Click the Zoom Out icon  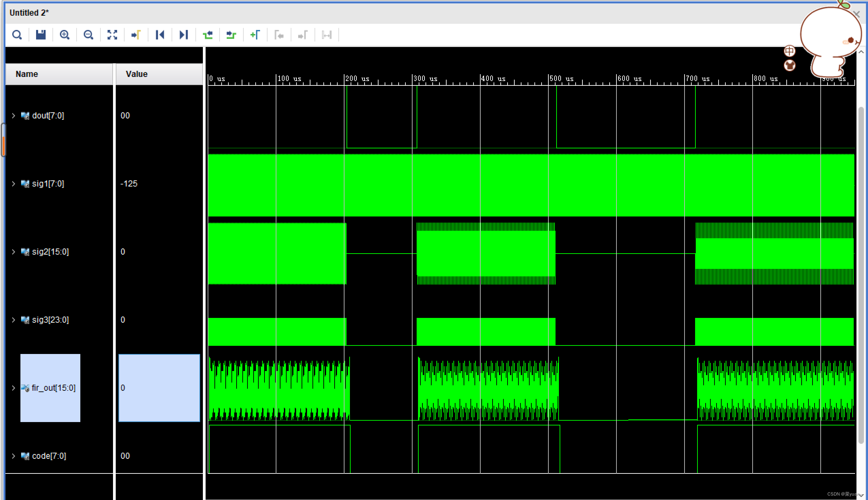(88, 35)
